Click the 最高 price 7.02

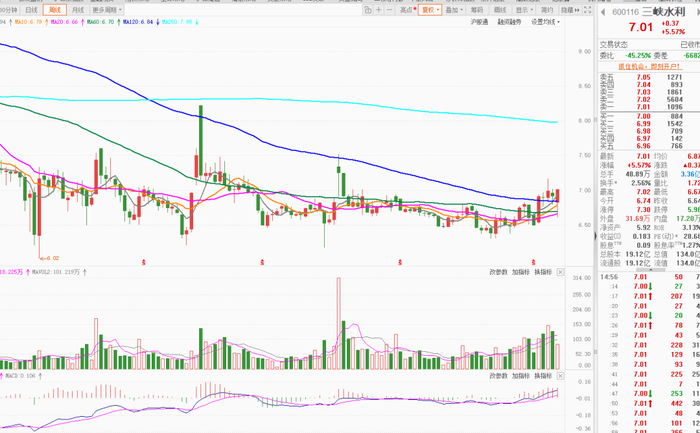coord(643,192)
